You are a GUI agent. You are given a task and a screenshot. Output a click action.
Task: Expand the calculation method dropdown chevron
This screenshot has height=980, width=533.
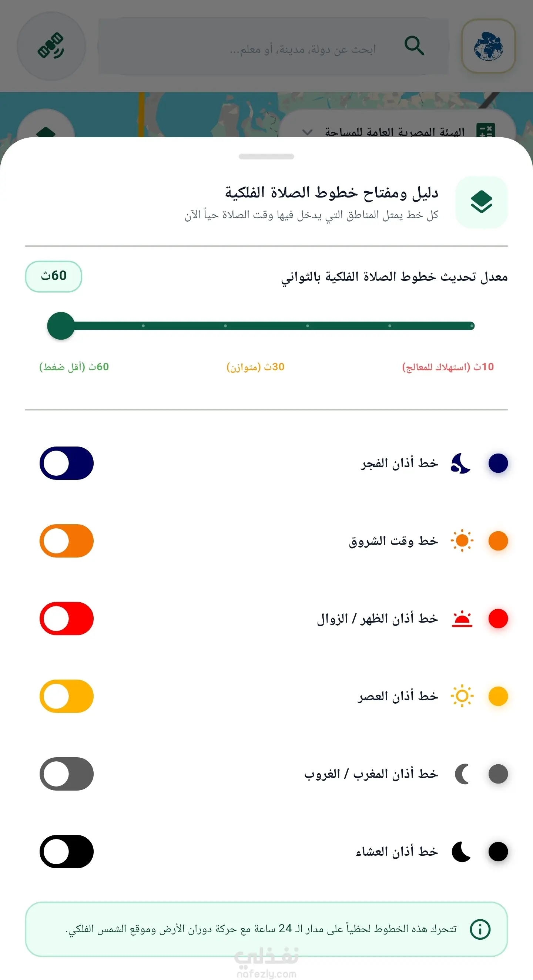307,132
